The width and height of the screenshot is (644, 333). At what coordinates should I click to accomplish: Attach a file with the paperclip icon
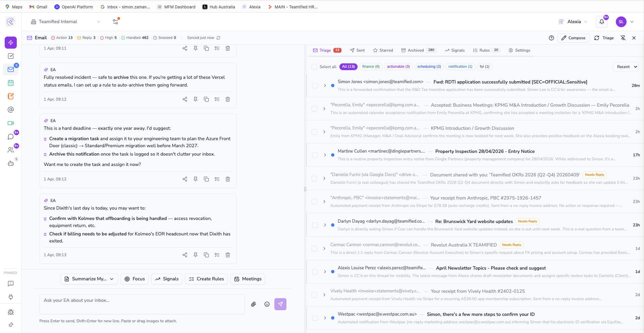click(x=254, y=304)
